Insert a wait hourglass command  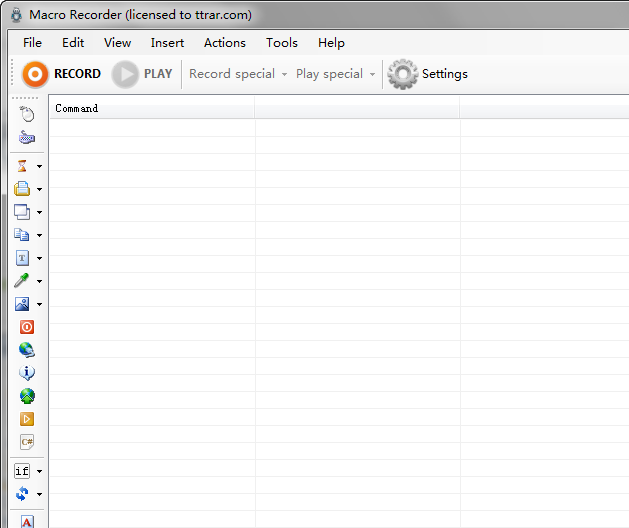point(22,166)
